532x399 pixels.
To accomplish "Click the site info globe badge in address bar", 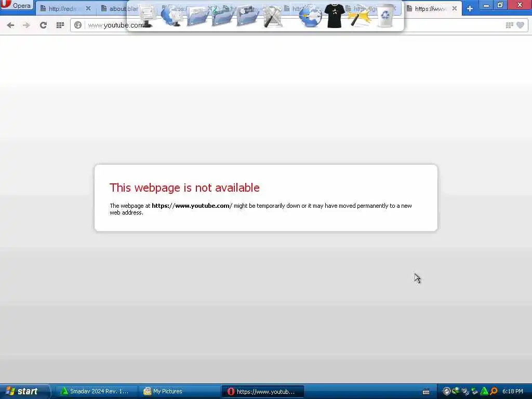I will [x=78, y=25].
